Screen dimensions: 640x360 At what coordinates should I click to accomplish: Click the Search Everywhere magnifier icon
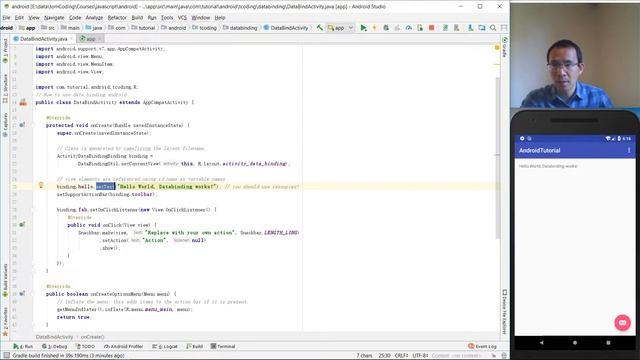coord(493,28)
